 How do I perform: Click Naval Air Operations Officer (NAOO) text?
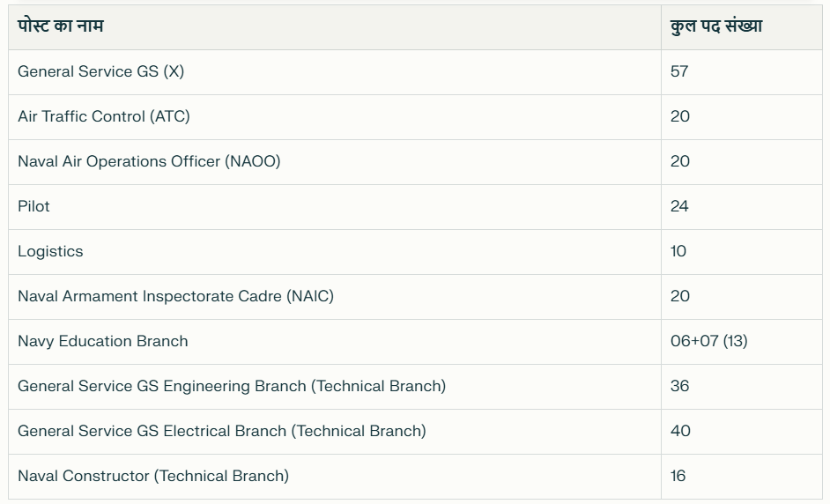pos(149,161)
